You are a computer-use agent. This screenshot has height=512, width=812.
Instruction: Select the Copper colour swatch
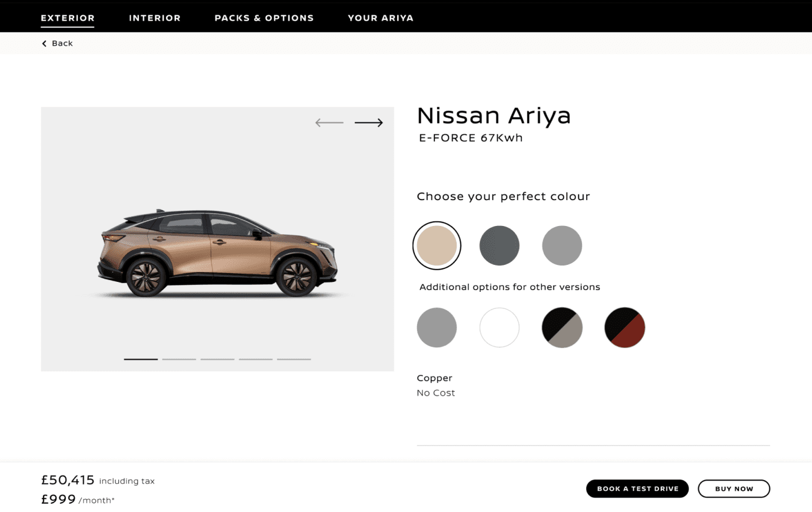[x=437, y=245]
